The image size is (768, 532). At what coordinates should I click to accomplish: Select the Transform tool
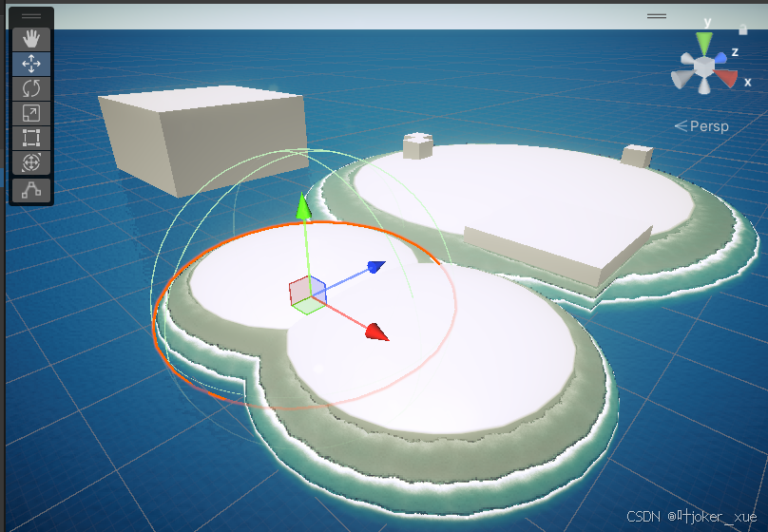[31, 163]
